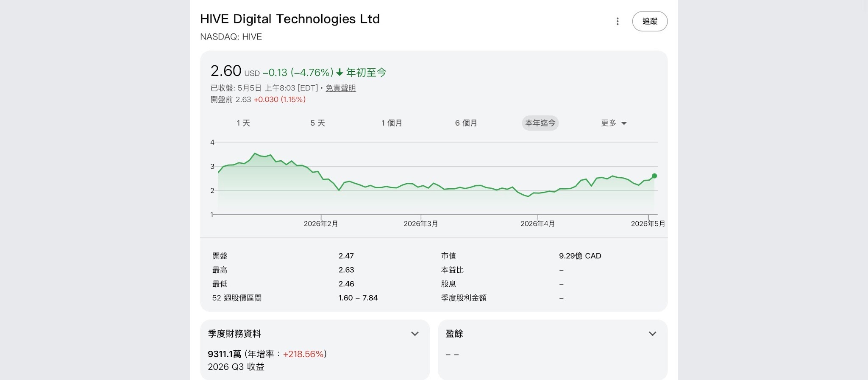Click the 最低 value 2.46
The image size is (868, 380).
pyautogui.click(x=346, y=284)
